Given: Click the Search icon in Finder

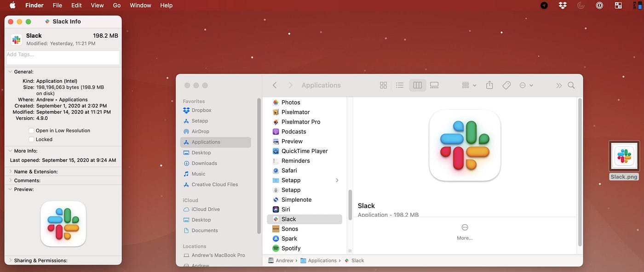Looking at the screenshot, I should point(571,85).
